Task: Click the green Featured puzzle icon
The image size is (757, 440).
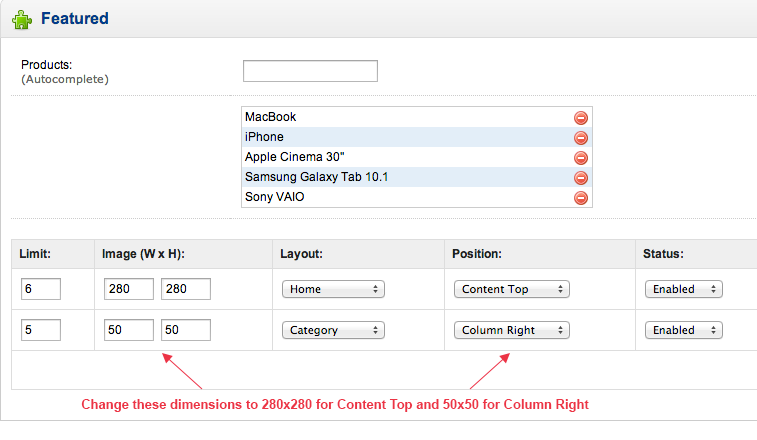Action: click(22, 20)
